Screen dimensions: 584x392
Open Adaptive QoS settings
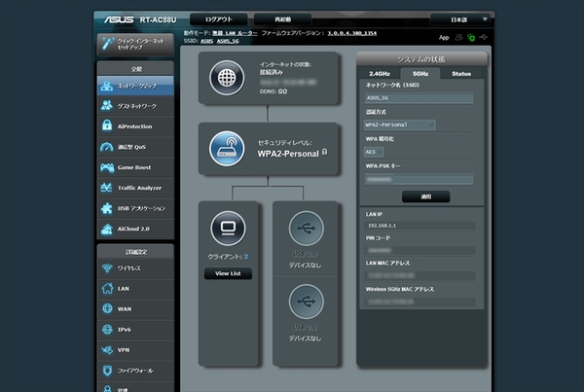click(135, 147)
